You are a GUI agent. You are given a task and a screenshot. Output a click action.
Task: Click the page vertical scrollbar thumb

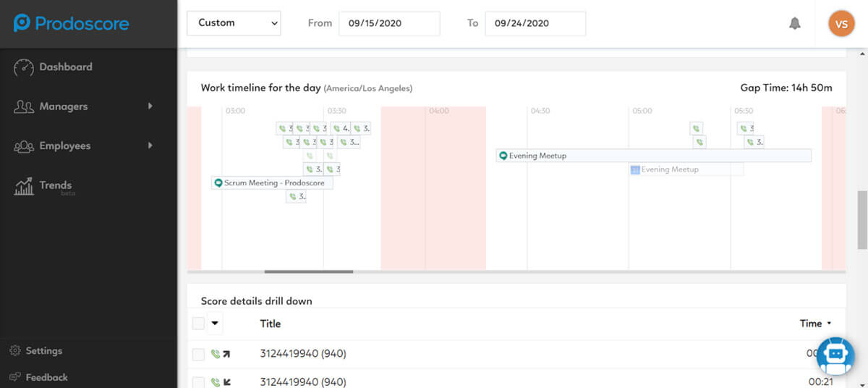pos(861,220)
